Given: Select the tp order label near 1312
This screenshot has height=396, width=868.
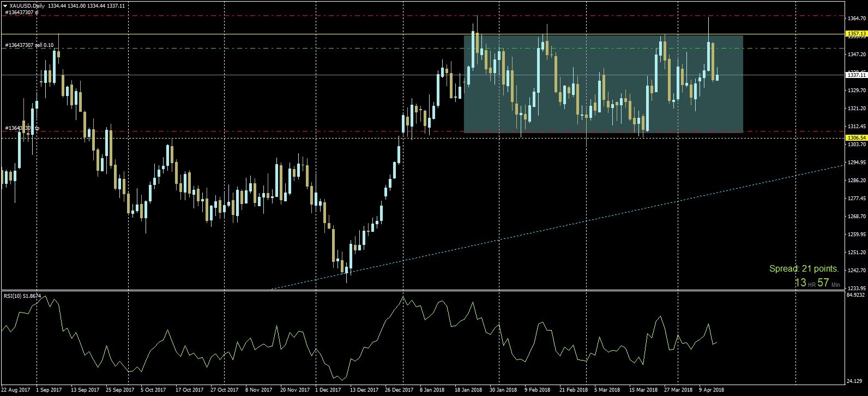Looking at the screenshot, I should coord(22,128).
